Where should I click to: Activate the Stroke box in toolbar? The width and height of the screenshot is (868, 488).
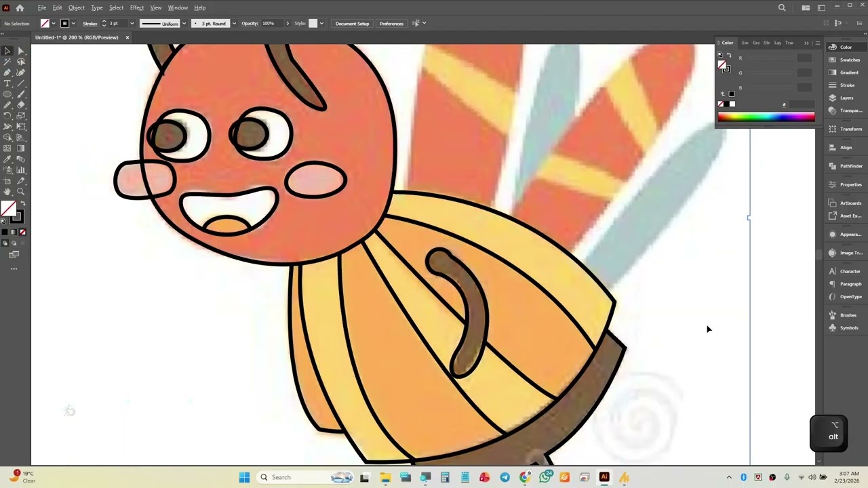[x=17, y=217]
